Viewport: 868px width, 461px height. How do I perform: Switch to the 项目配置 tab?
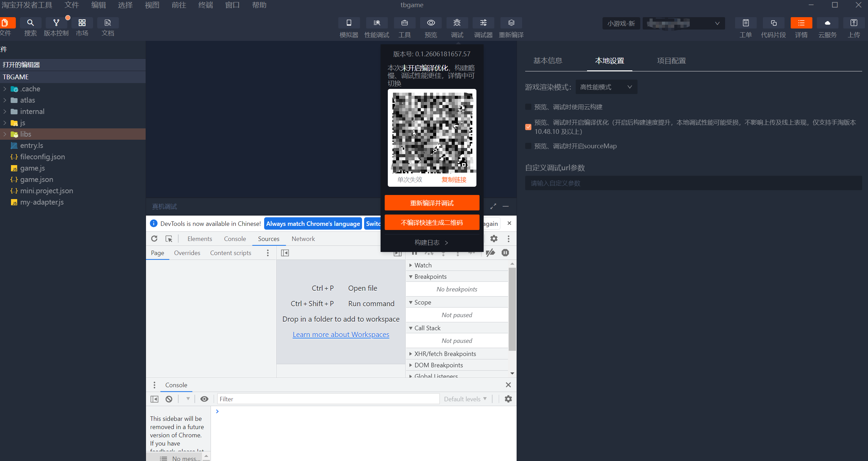pyautogui.click(x=672, y=61)
